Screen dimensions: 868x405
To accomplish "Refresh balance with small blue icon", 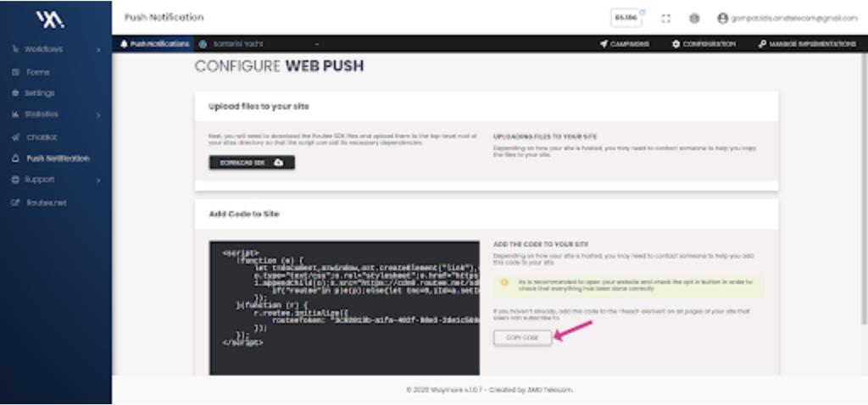I will coord(643,11).
